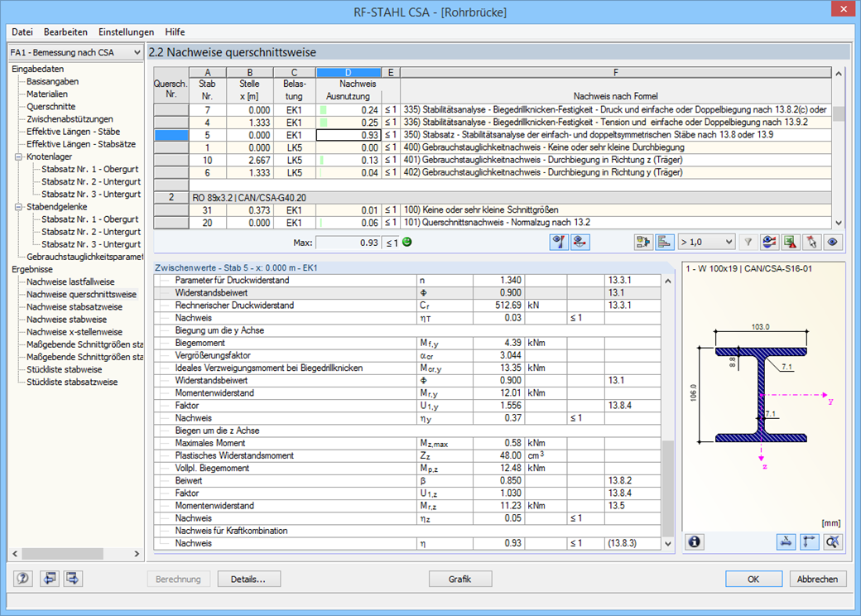The width and height of the screenshot is (861, 616).
Task: Click the pick-member cursor icon in results toolbar
Action: pos(812,242)
